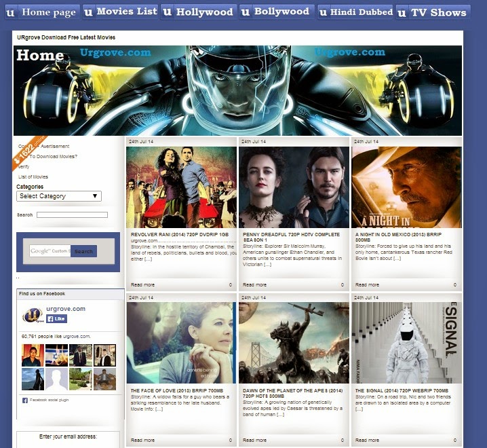Click the Israeli flag Facebook fan photo
The width and height of the screenshot is (487, 448).
[x=56, y=356]
